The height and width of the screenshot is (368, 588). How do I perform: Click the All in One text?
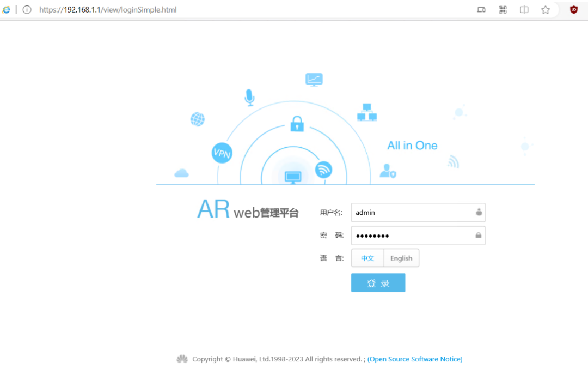click(412, 146)
